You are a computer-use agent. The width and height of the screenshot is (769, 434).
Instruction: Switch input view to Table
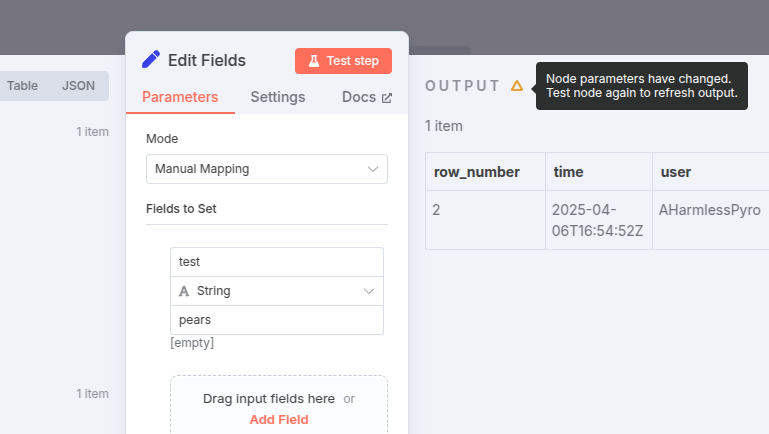pos(22,86)
